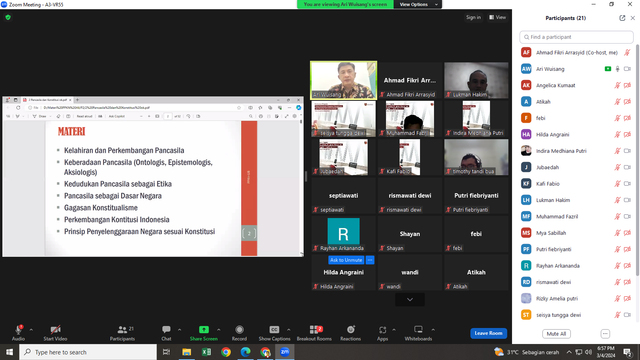The image size is (640, 360).
Task: Toggle the mic icon for Hilda Angraini in list
Action: point(618,134)
